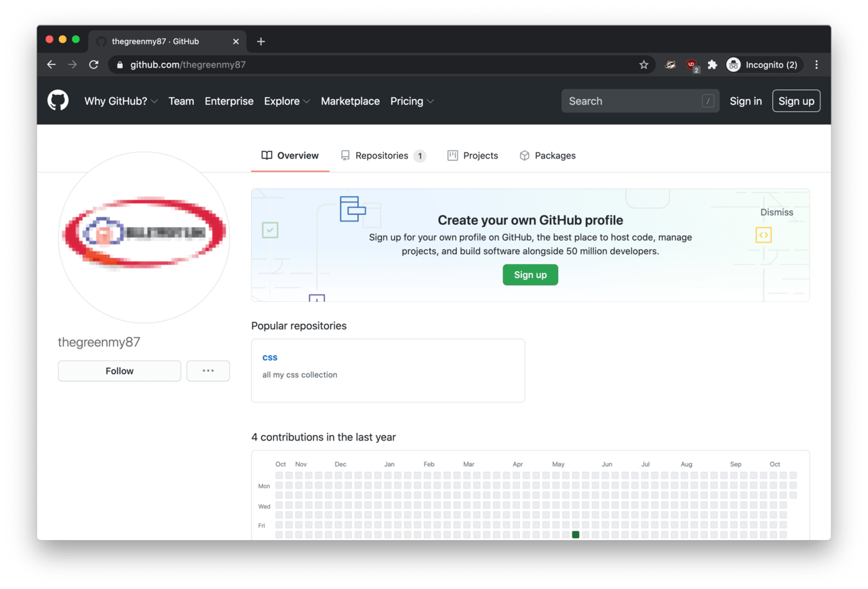Screen dimensions: 868x589
Task: Switch to the Overview tab
Action: (x=290, y=155)
